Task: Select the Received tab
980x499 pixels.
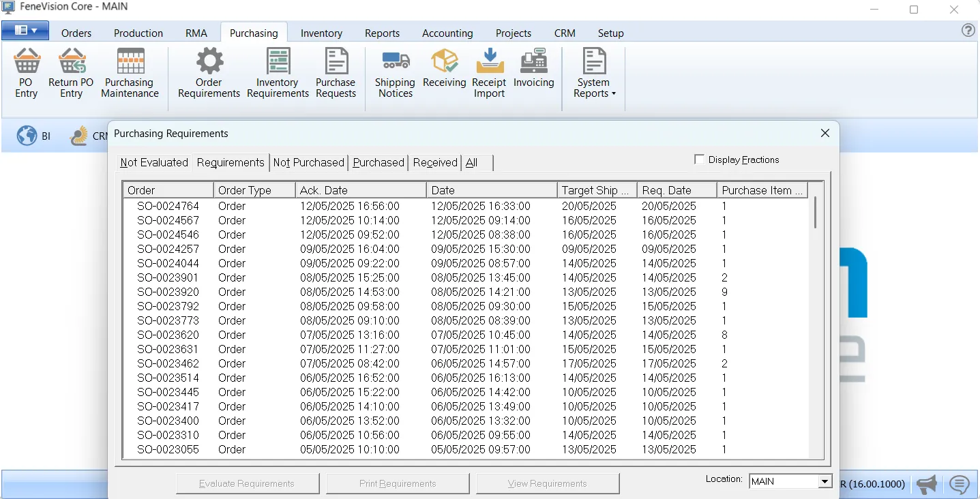Action: tap(435, 162)
